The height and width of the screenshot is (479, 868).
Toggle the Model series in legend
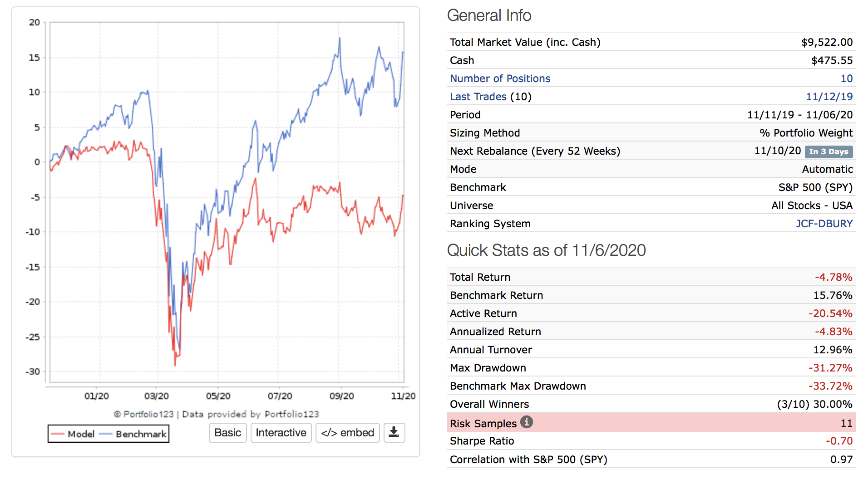[73, 434]
